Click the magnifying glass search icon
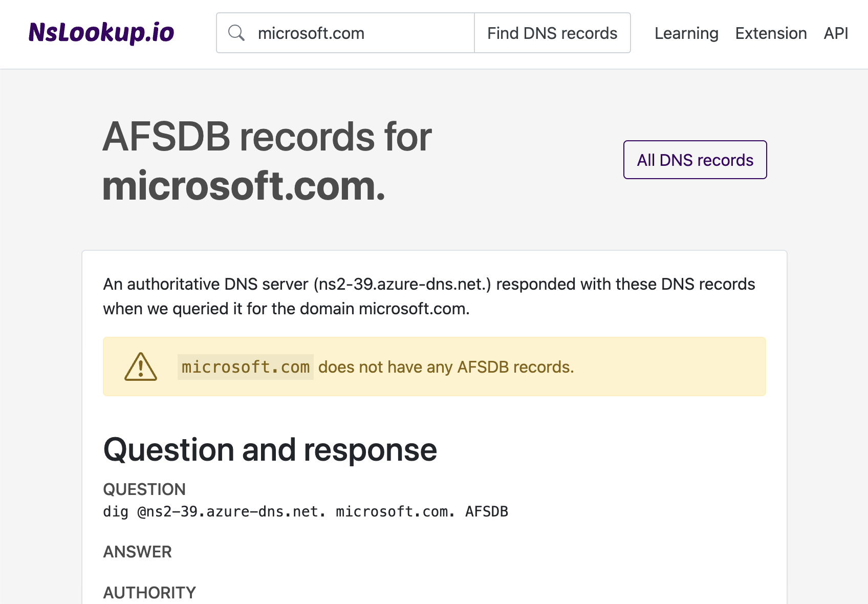868x604 pixels. coord(236,33)
